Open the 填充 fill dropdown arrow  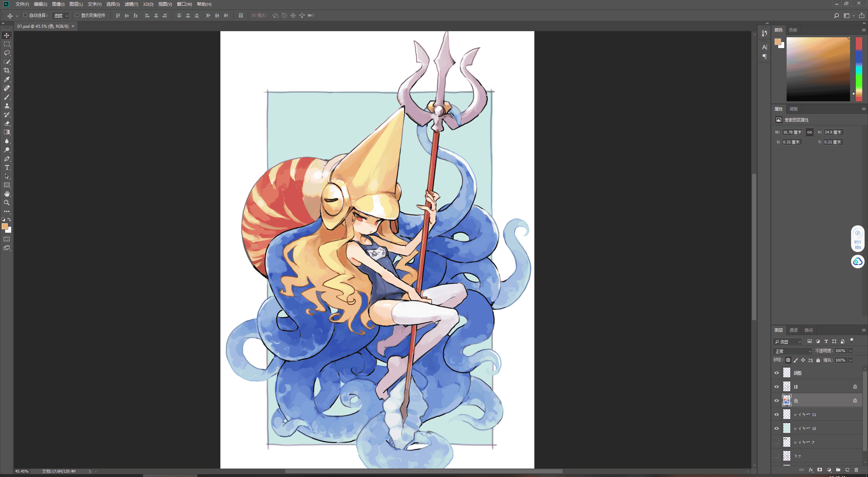(x=850, y=360)
